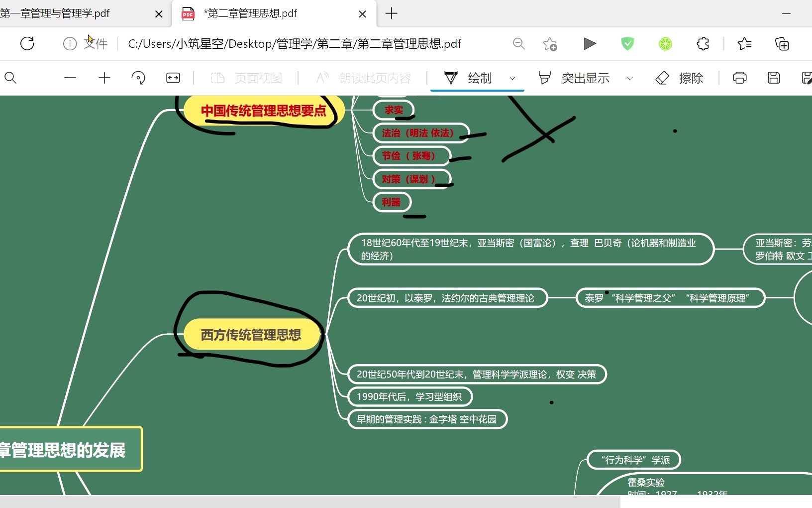Open the site information icon next to 文件
The width and height of the screenshot is (812, 508).
click(x=70, y=44)
